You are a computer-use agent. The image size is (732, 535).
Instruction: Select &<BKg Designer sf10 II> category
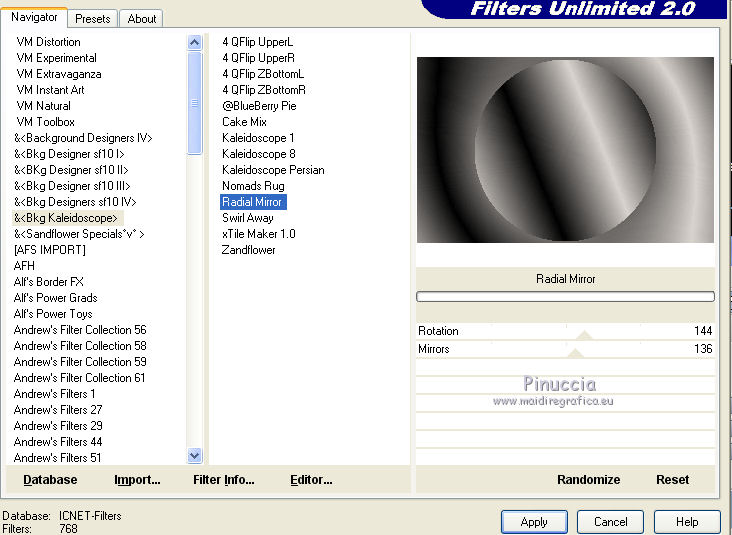[x=71, y=170]
